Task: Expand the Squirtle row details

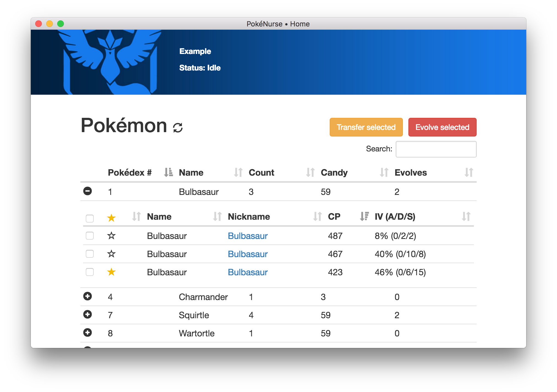Action: click(x=88, y=314)
